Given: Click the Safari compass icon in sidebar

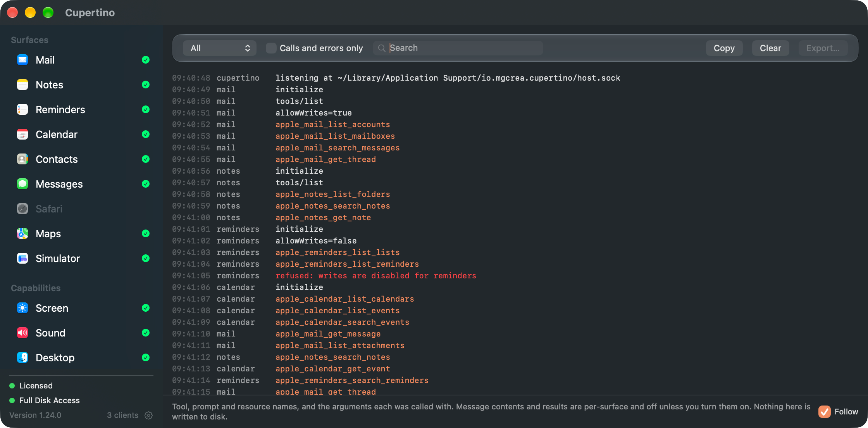Looking at the screenshot, I should coord(22,209).
